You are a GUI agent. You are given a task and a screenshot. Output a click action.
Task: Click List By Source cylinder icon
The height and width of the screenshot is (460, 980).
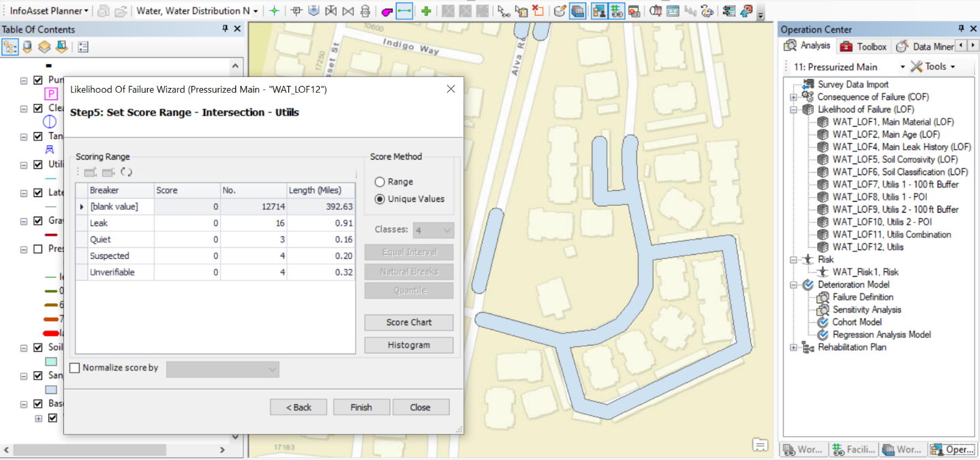click(x=27, y=47)
